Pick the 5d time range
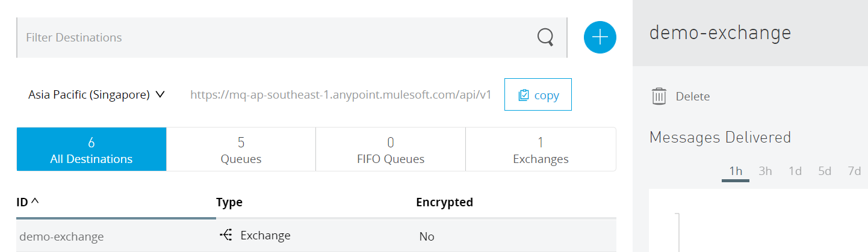Screen dimensions: 868x252 click(825, 171)
